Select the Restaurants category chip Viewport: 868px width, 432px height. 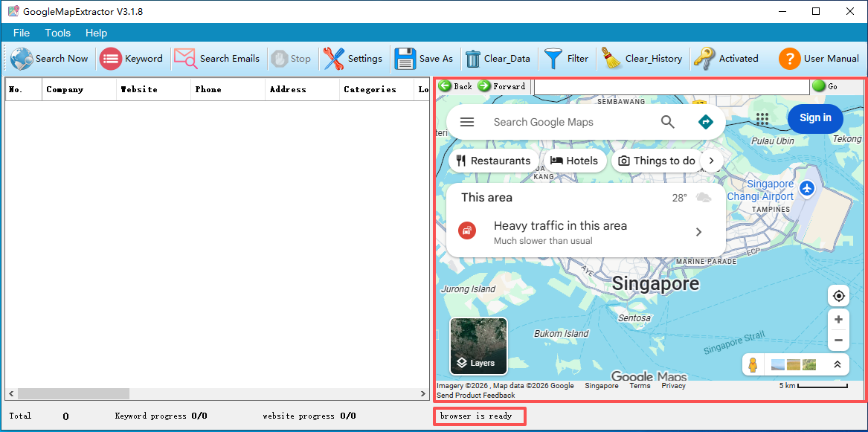[493, 161]
